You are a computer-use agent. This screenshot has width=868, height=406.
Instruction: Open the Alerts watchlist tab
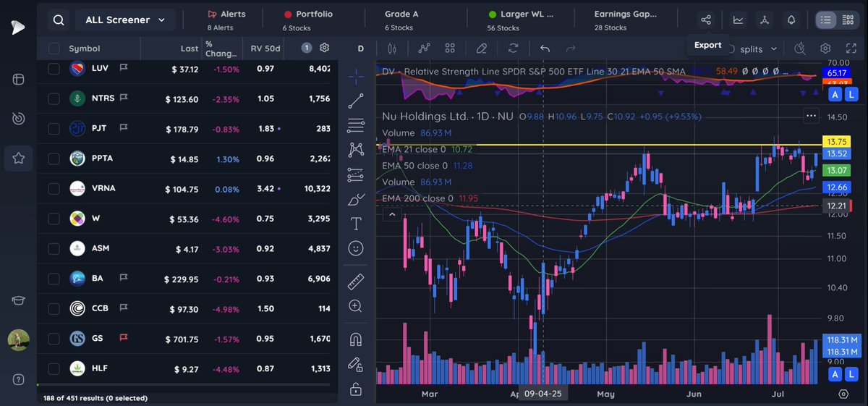click(227, 20)
